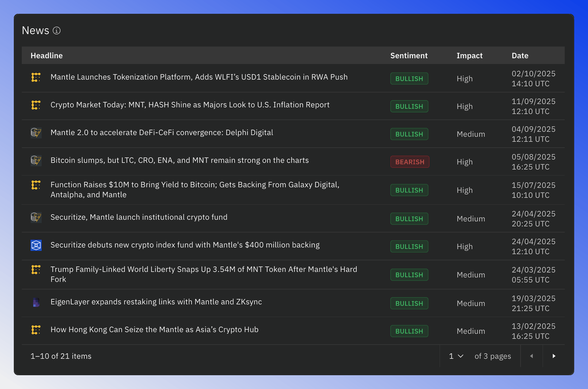The width and height of the screenshot is (588, 389).
Task: Open Crypto Market Today MNT, HASH headline
Action: 190,105
